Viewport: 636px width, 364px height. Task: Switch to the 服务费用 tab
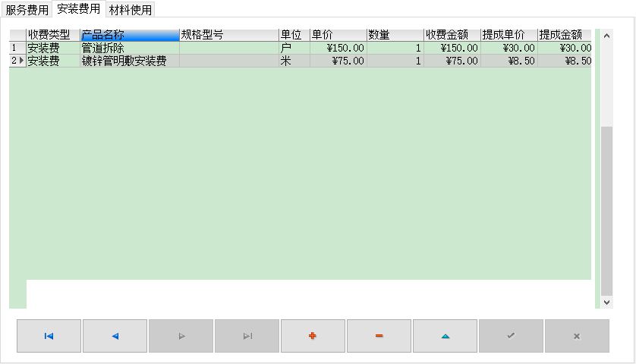pyautogui.click(x=27, y=10)
